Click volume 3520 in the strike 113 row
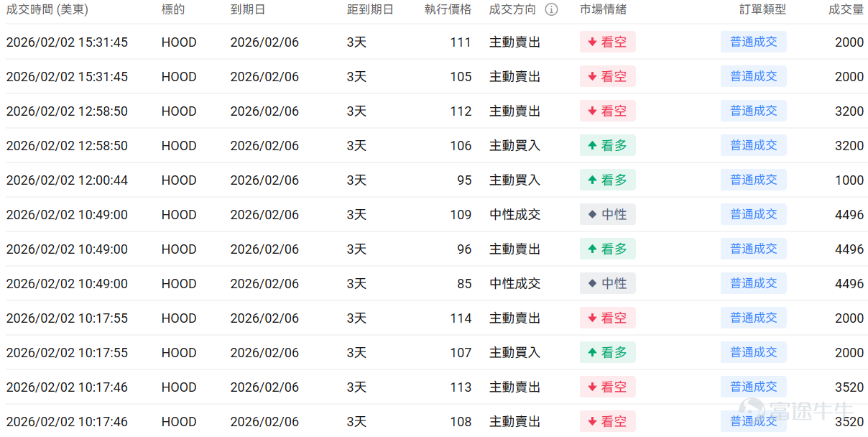The height and width of the screenshot is (437, 868). 849,387
